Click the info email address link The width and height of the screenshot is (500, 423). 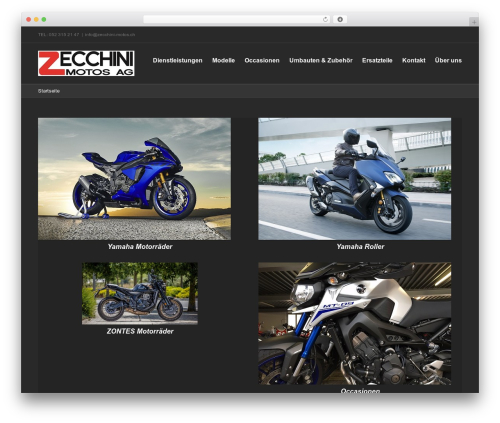(x=110, y=34)
